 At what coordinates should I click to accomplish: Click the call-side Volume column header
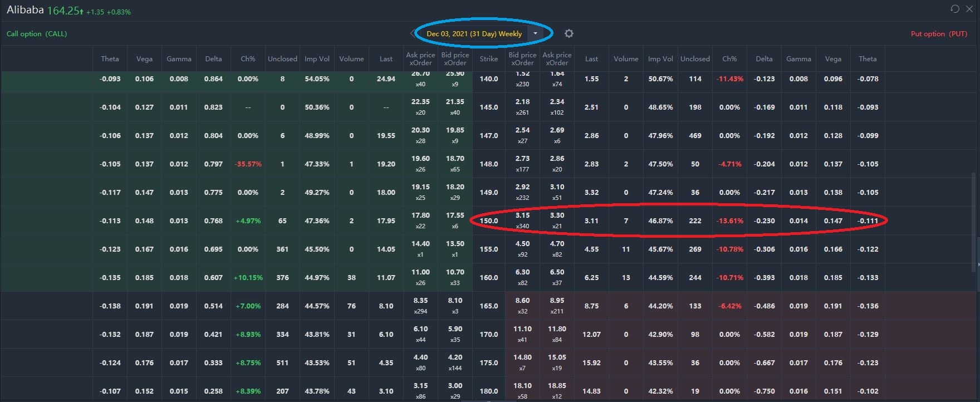(x=351, y=59)
